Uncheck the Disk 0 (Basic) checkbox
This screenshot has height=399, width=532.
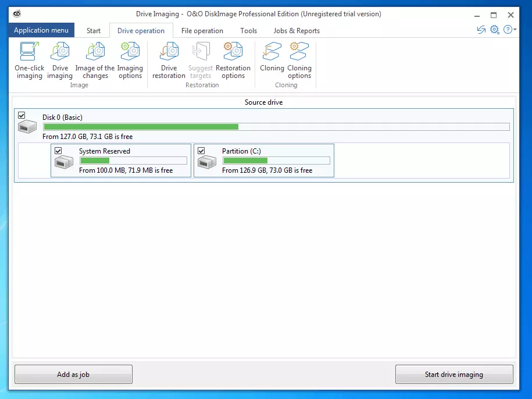coord(22,115)
